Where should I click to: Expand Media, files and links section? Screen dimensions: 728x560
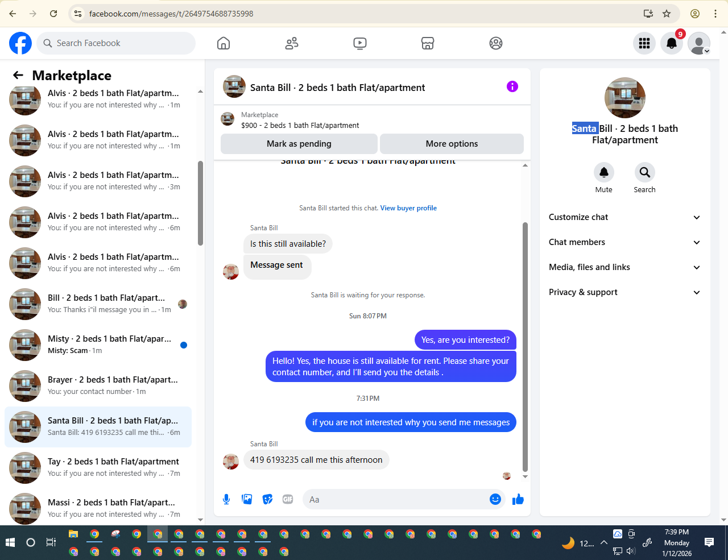point(624,267)
